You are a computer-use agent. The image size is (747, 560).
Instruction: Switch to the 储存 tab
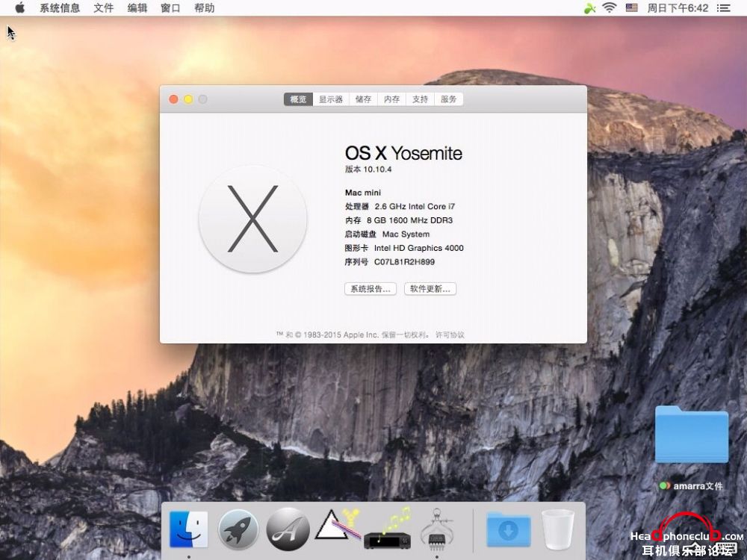coord(363,99)
